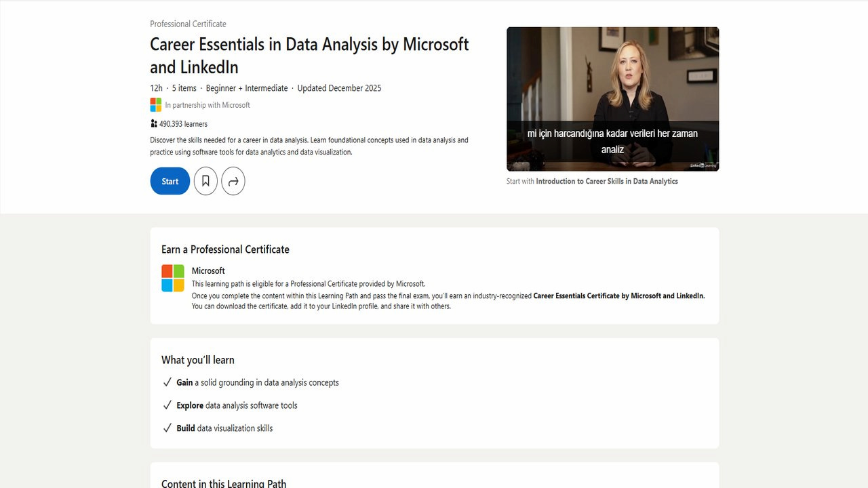868x488 pixels.
Task: Click the checkmark beside Explore data analysis software
Action: point(167,405)
